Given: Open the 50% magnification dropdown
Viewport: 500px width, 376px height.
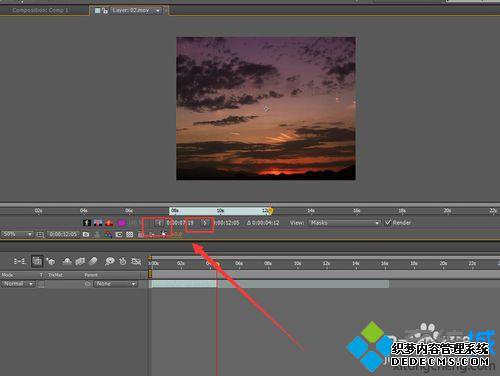Looking at the screenshot, I should click(17, 234).
